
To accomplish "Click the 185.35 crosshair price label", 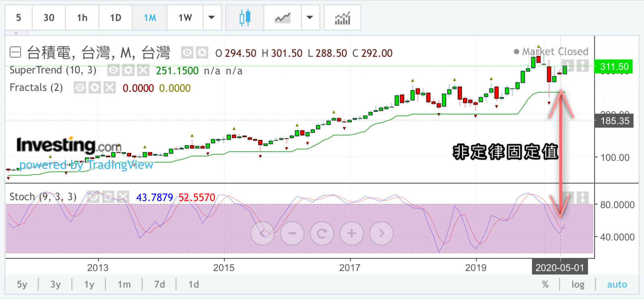I will pyautogui.click(x=614, y=121).
